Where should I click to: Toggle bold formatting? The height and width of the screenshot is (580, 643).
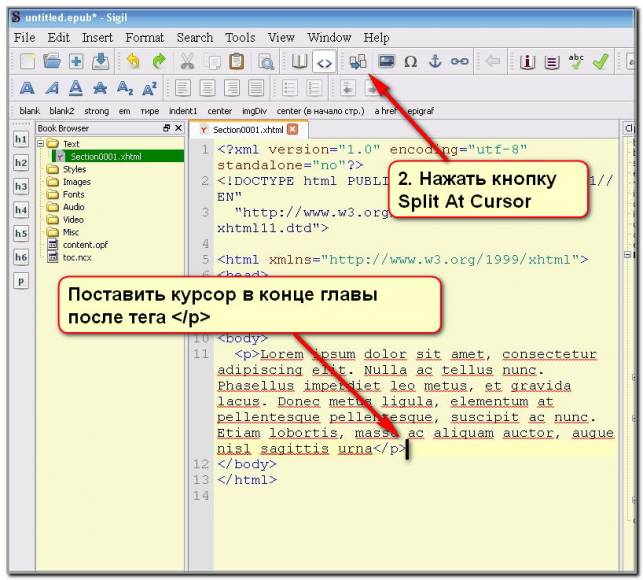(27, 88)
